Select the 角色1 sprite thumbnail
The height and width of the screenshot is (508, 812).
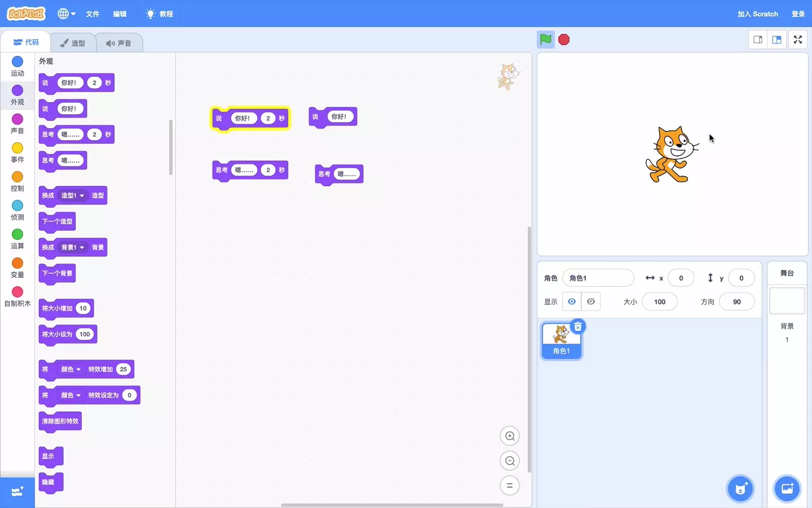coord(562,340)
